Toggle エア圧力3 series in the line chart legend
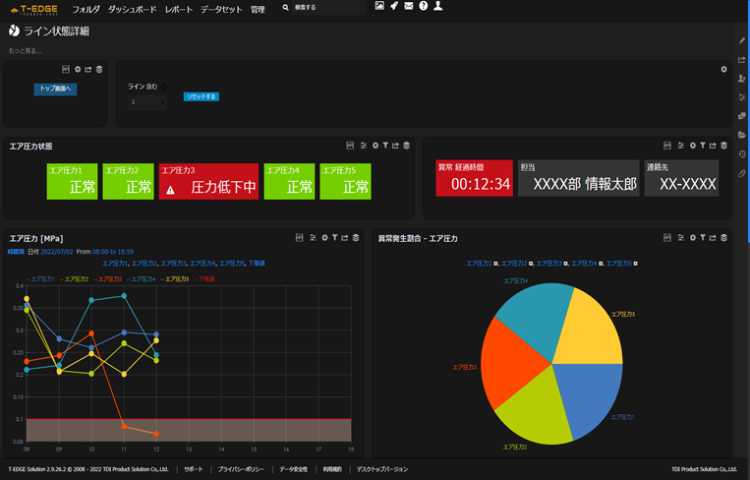This screenshot has width=750, height=480. (108, 279)
